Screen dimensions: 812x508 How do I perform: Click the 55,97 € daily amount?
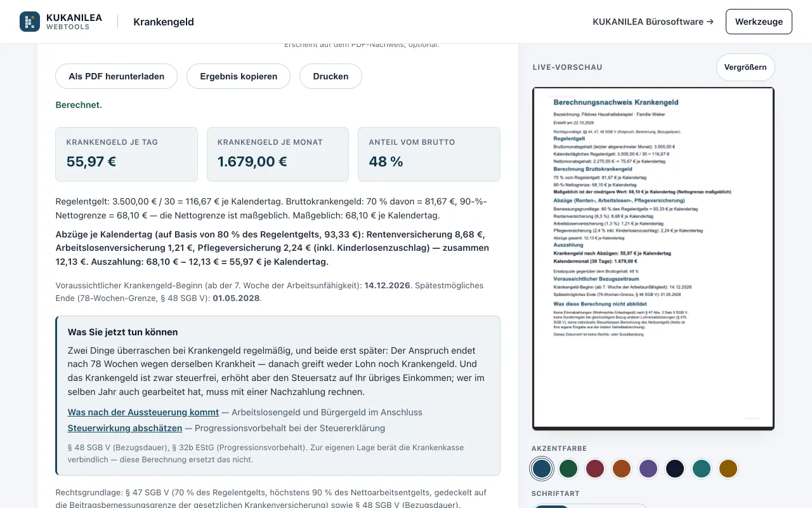point(91,161)
